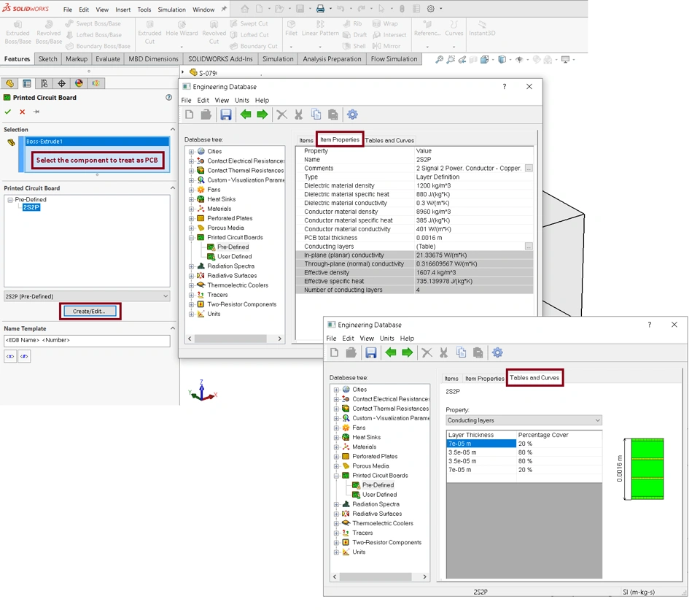
Task: Click the Name Template input field
Action: pos(87,341)
